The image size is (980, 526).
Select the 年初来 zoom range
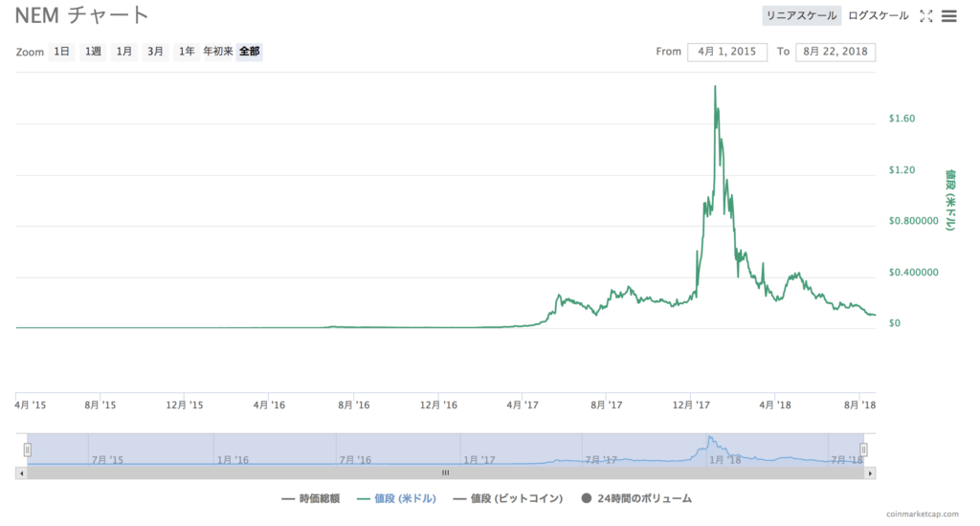[x=218, y=52]
